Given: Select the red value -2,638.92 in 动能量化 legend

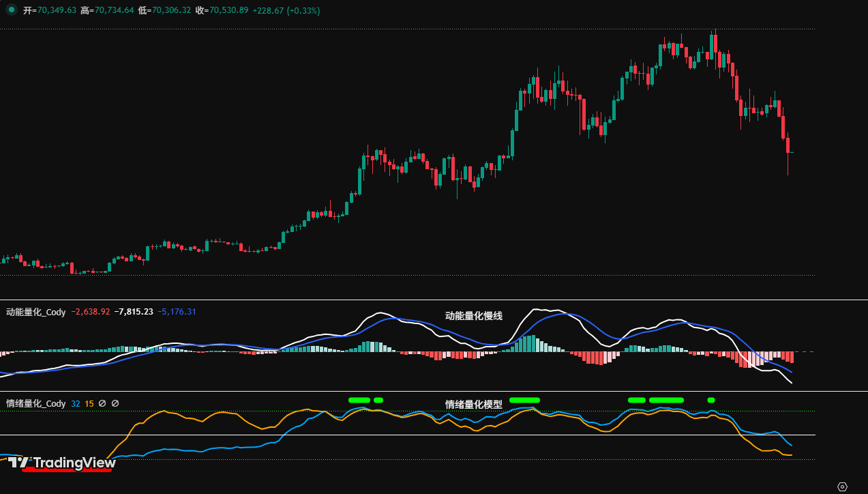Looking at the screenshot, I should pyautogui.click(x=91, y=312).
